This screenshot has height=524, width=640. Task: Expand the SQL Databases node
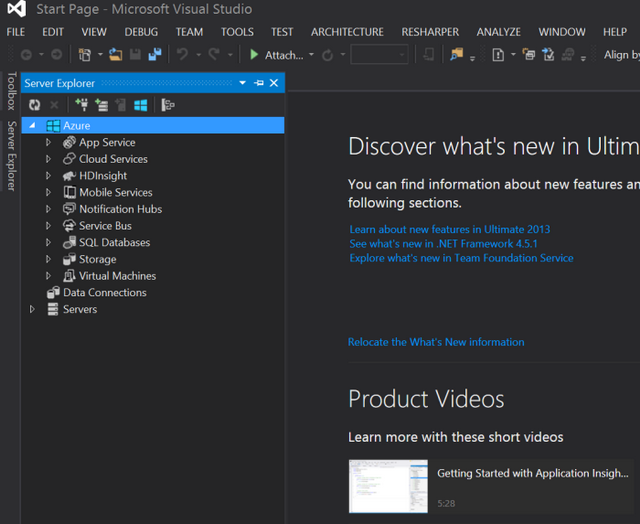pyautogui.click(x=48, y=242)
